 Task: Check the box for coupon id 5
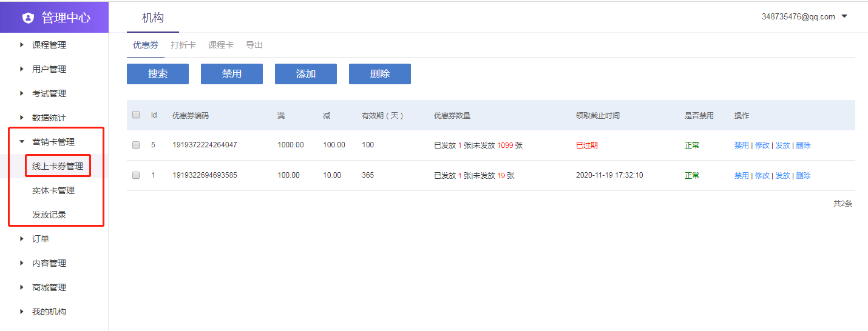pos(136,145)
